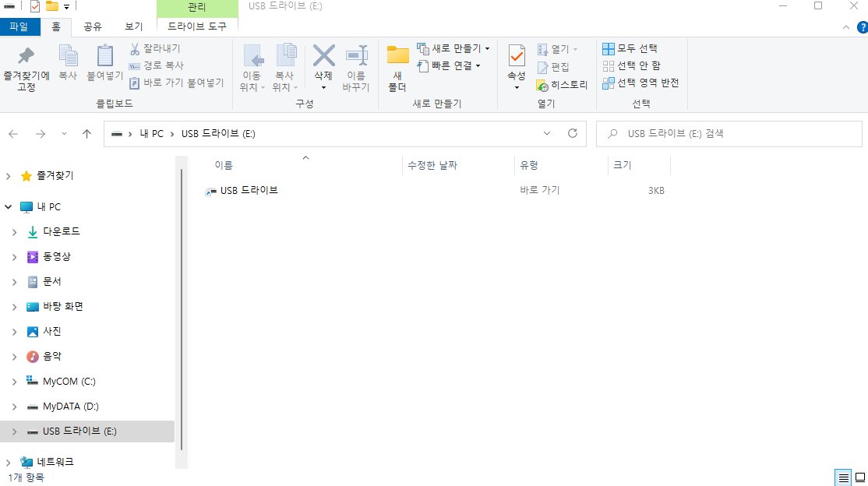
Task: Click the Back navigation arrow
Action: coord(13,134)
